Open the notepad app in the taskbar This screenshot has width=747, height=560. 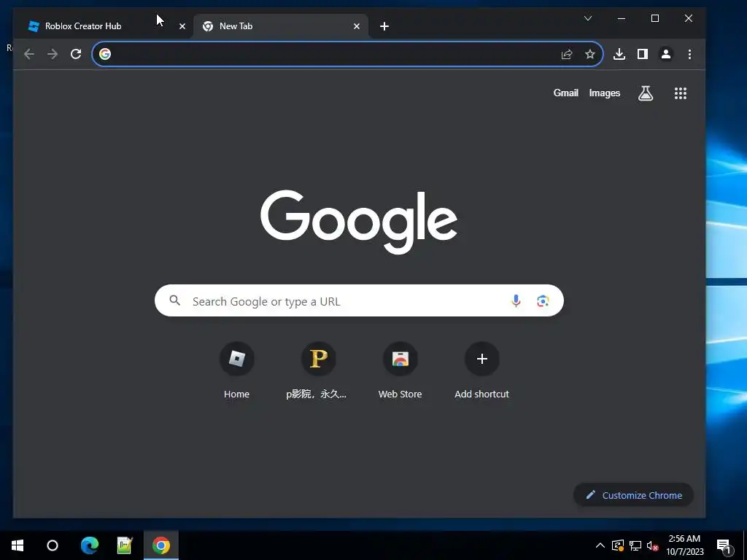(125, 545)
